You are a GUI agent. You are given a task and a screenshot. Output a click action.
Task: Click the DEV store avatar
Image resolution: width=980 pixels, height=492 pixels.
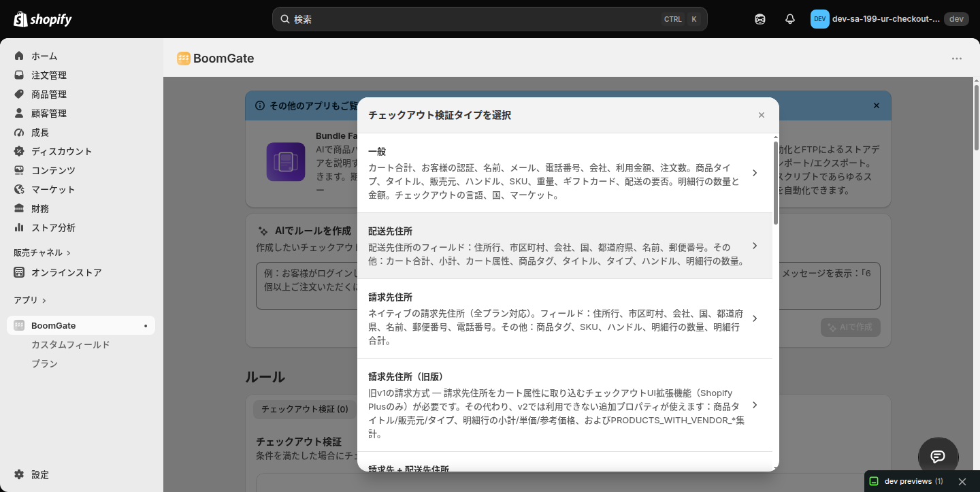click(x=819, y=19)
